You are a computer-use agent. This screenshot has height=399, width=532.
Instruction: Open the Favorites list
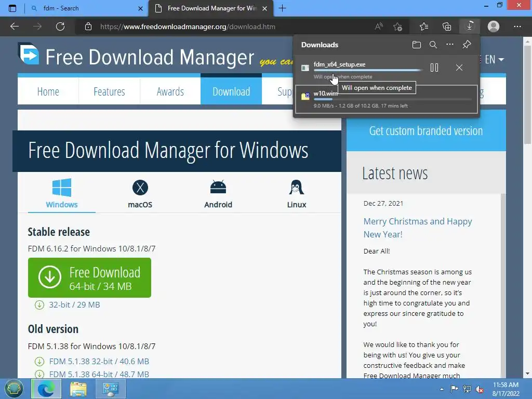point(424,26)
